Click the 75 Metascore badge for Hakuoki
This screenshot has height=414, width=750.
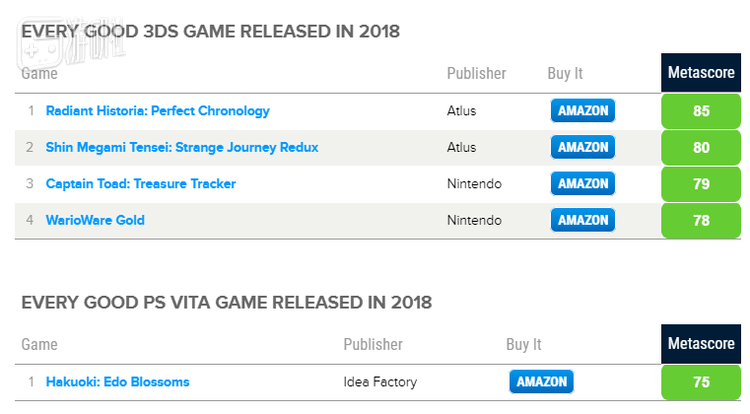[701, 381]
